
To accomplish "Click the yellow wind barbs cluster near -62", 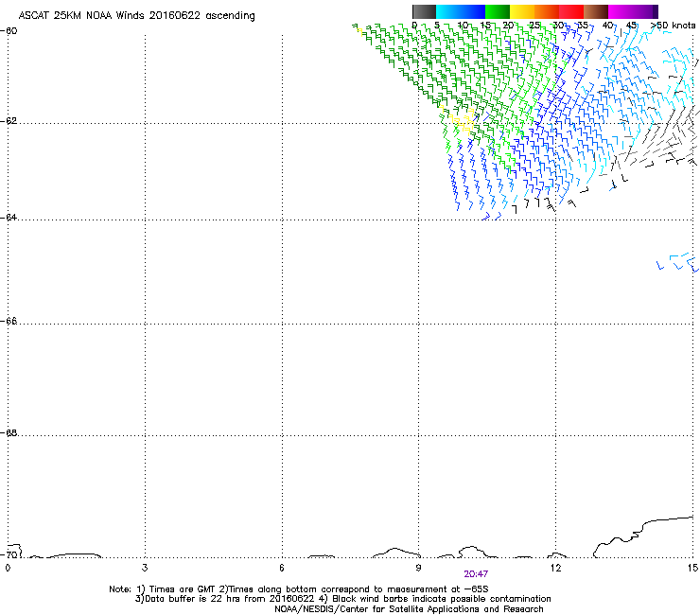I will (x=462, y=120).
